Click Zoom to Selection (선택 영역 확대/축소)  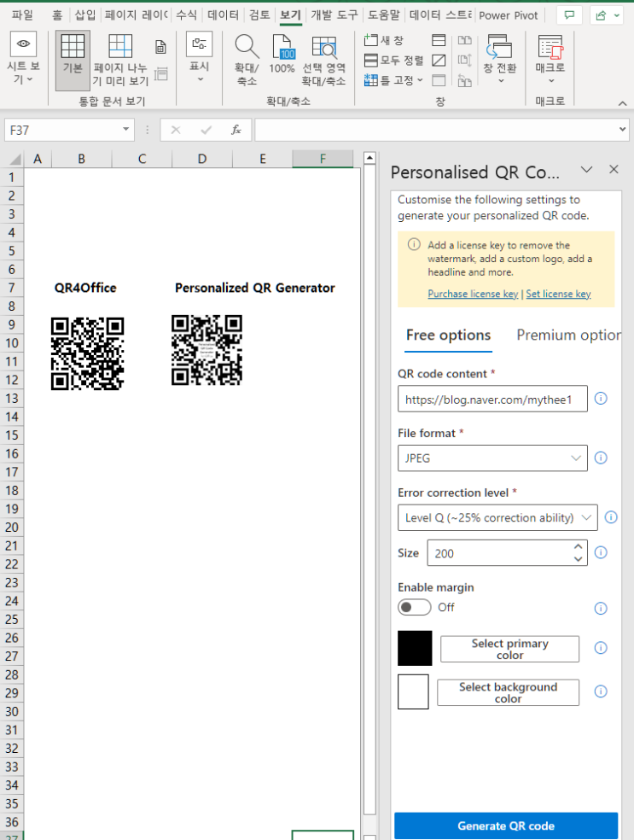[x=323, y=60]
